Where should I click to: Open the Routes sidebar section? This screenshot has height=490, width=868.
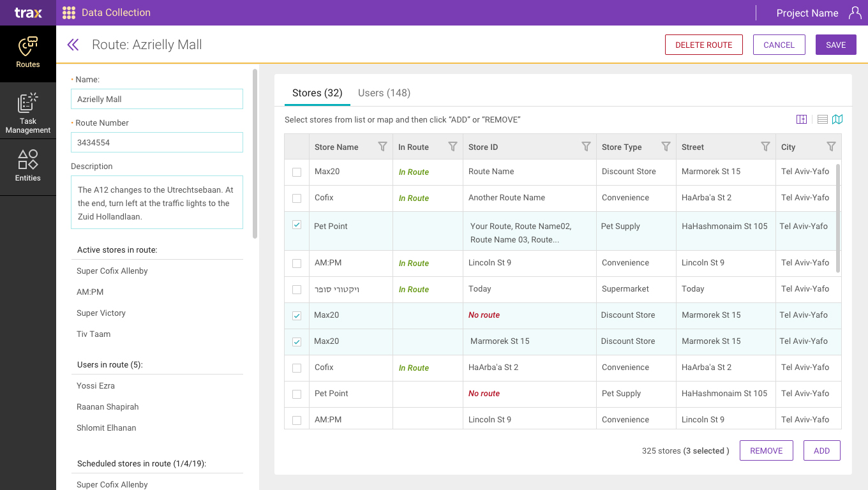click(x=28, y=53)
